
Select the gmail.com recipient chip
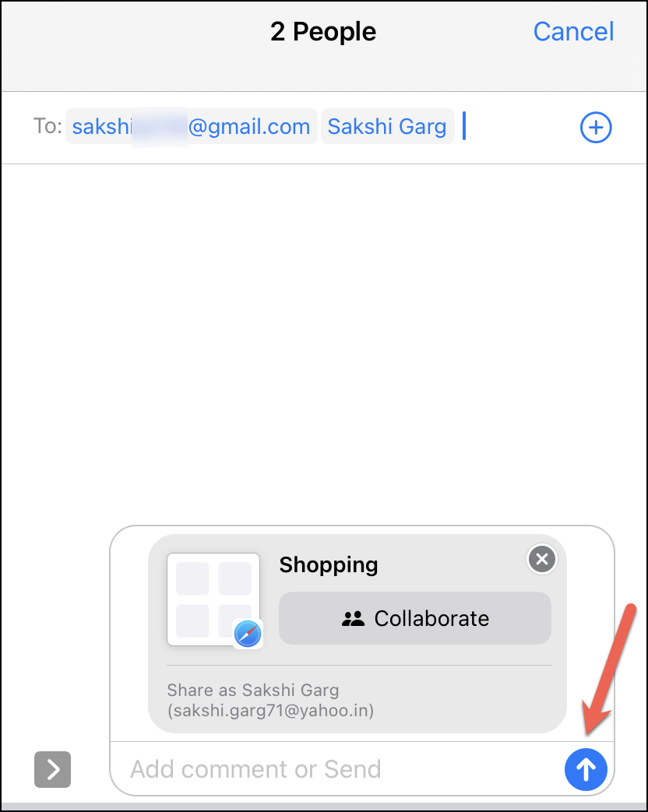191,126
